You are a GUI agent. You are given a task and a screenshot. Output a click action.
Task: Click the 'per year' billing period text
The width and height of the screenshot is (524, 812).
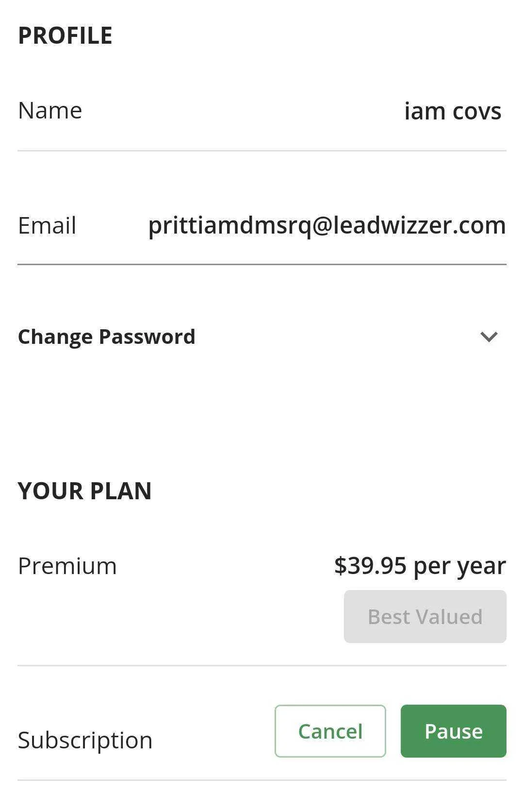pos(460,566)
